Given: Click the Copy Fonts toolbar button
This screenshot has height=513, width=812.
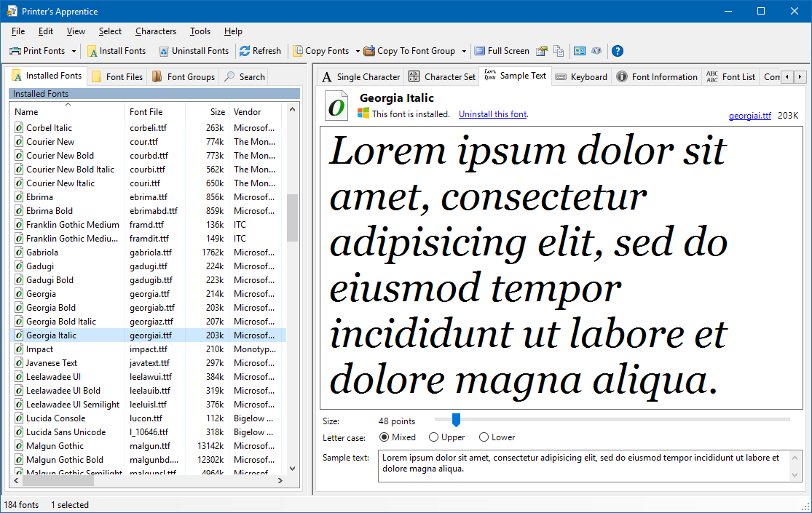Looking at the screenshot, I should [321, 51].
